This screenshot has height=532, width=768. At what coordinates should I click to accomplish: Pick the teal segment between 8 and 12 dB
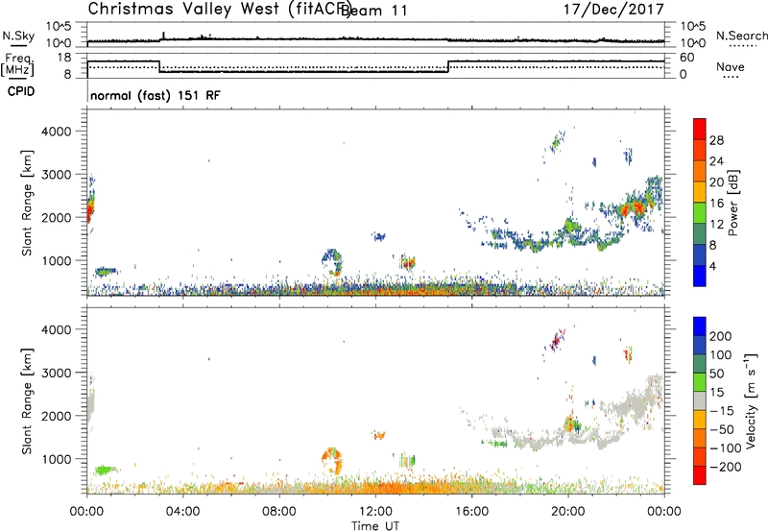tap(700, 234)
